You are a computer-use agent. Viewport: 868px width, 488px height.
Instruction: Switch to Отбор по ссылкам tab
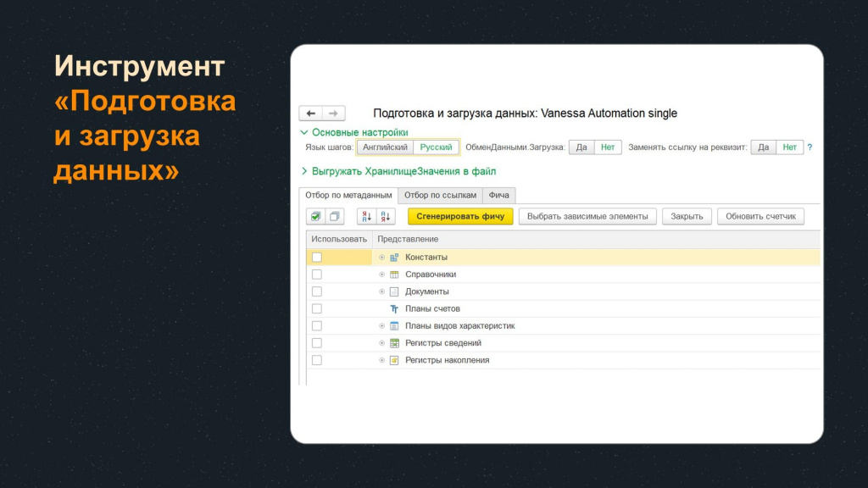click(x=440, y=196)
